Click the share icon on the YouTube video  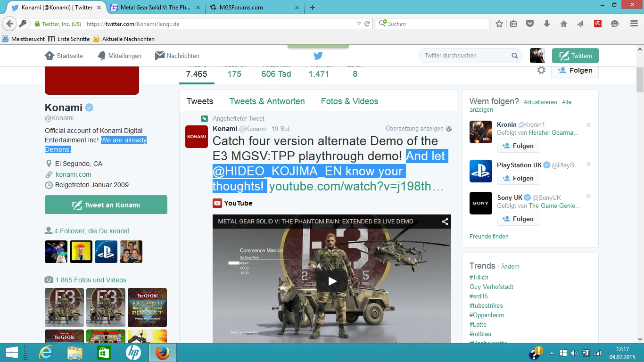(x=445, y=222)
